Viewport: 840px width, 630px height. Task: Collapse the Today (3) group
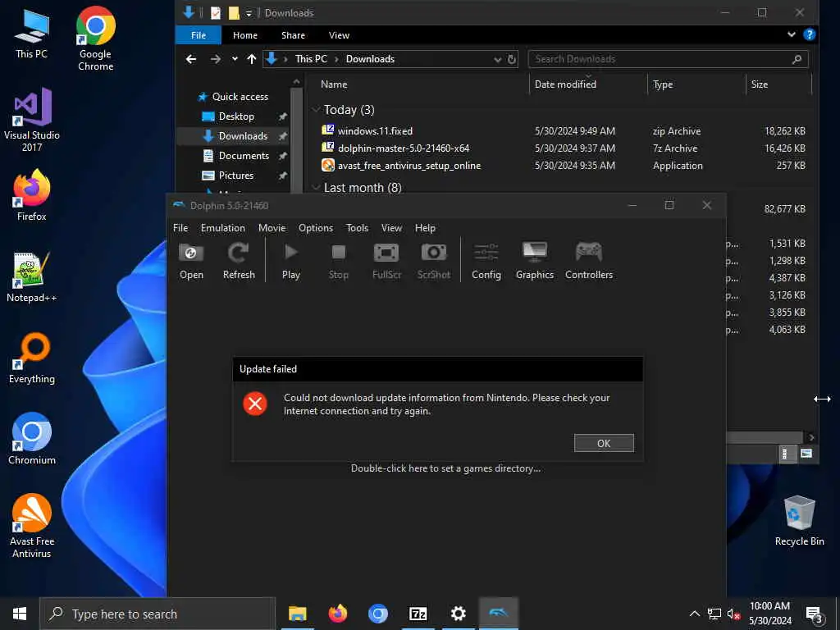coord(316,110)
